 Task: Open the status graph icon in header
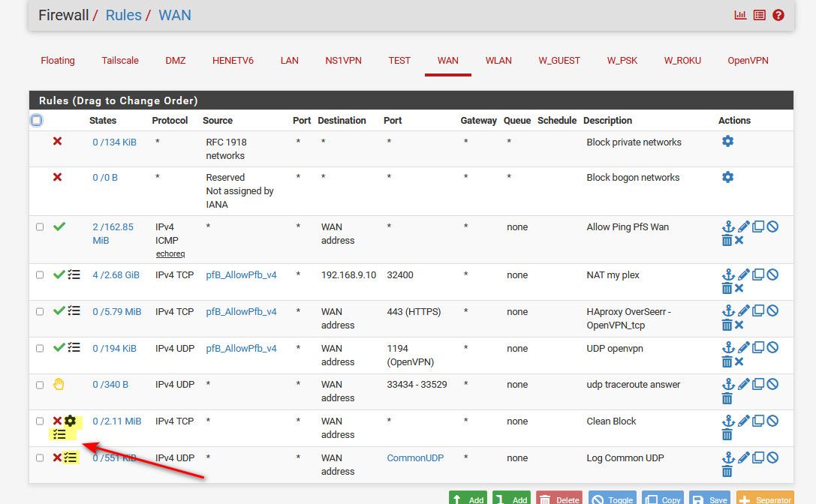click(x=740, y=15)
